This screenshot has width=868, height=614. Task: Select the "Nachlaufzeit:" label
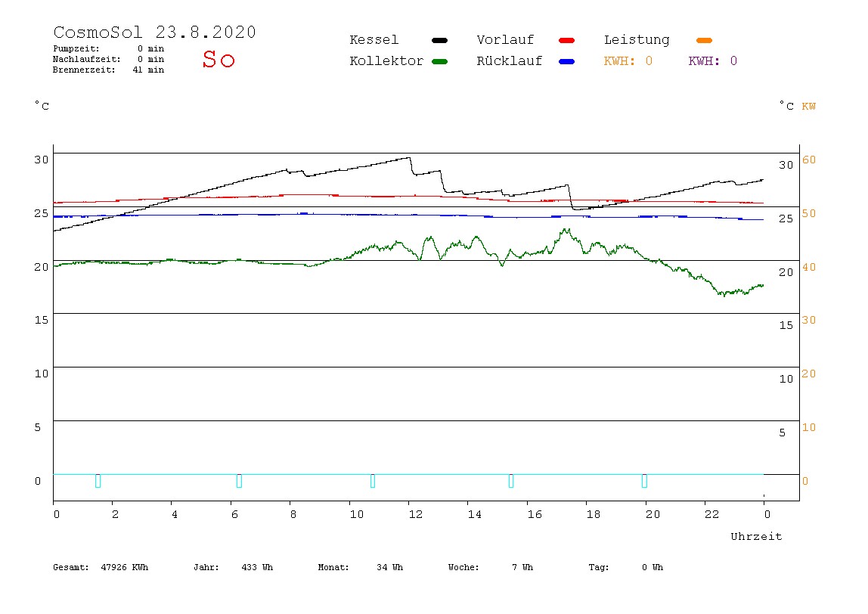tap(87, 59)
